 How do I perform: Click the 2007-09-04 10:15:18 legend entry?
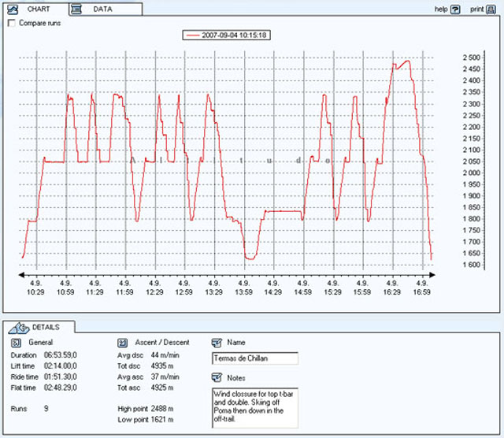tap(226, 35)
